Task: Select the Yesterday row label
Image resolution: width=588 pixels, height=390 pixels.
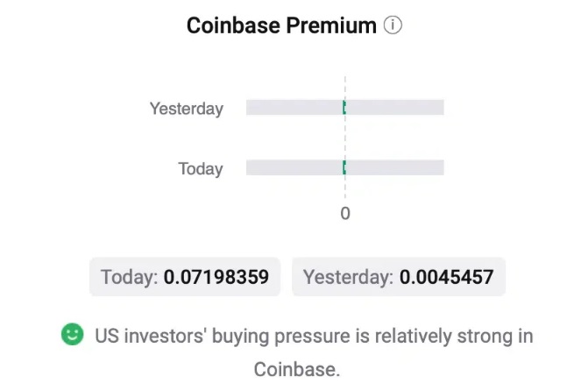Action: pos(187,109)
